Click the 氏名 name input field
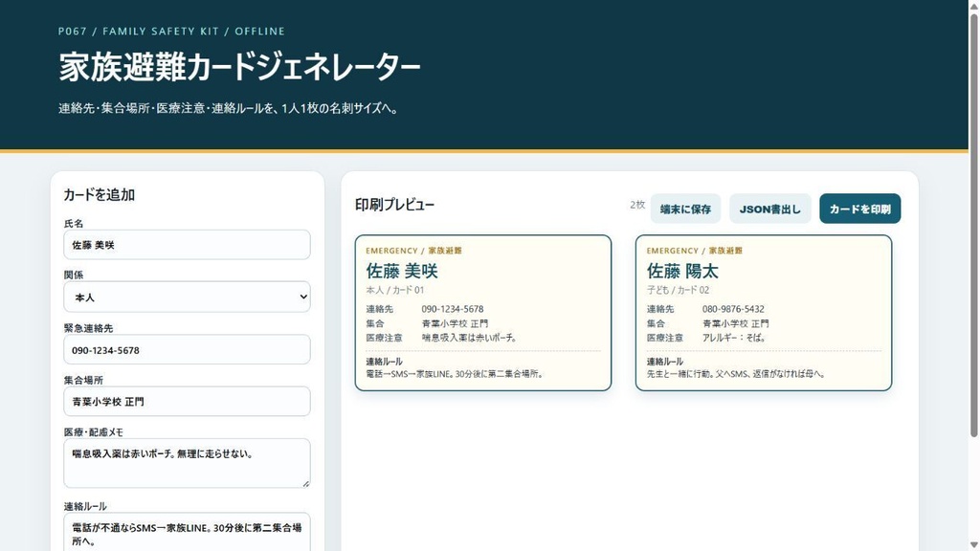The height and width of the screenshot is (551, 980). click(187, 245)
